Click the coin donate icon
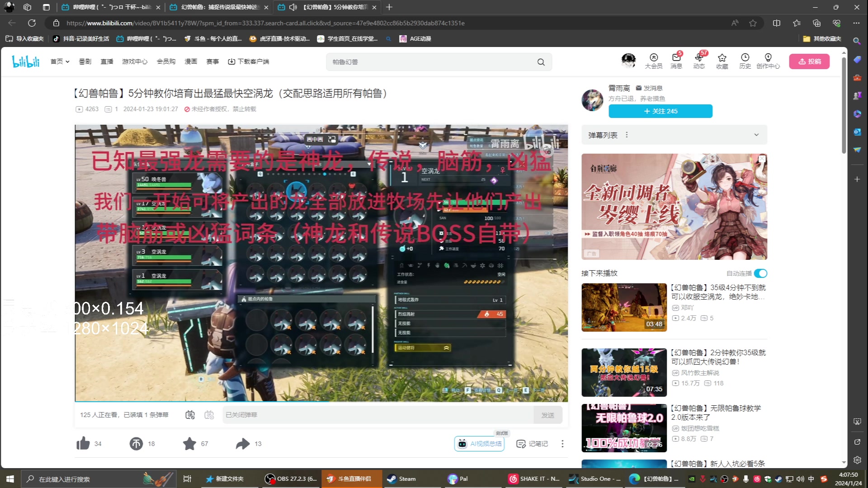The width and height of the screenshot is (868, 488). tap(136, 444)
